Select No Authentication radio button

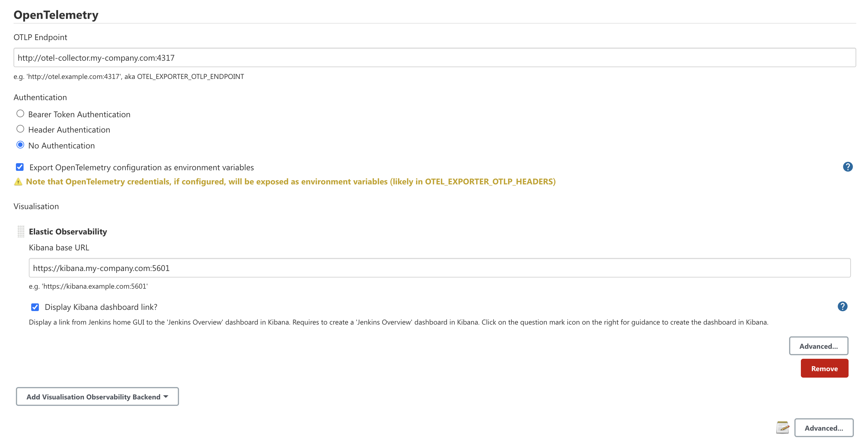click(20, 145)
